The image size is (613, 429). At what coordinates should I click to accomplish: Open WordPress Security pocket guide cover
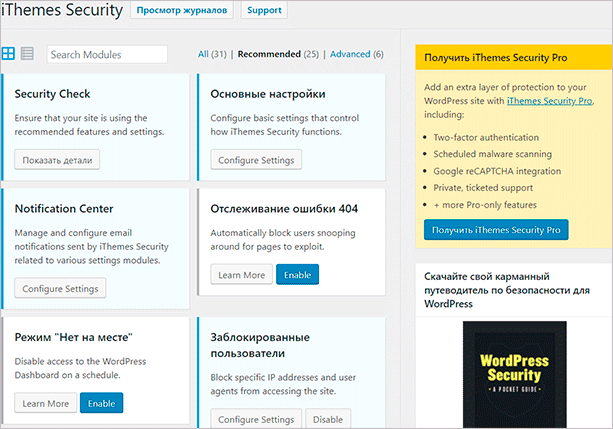514,374
